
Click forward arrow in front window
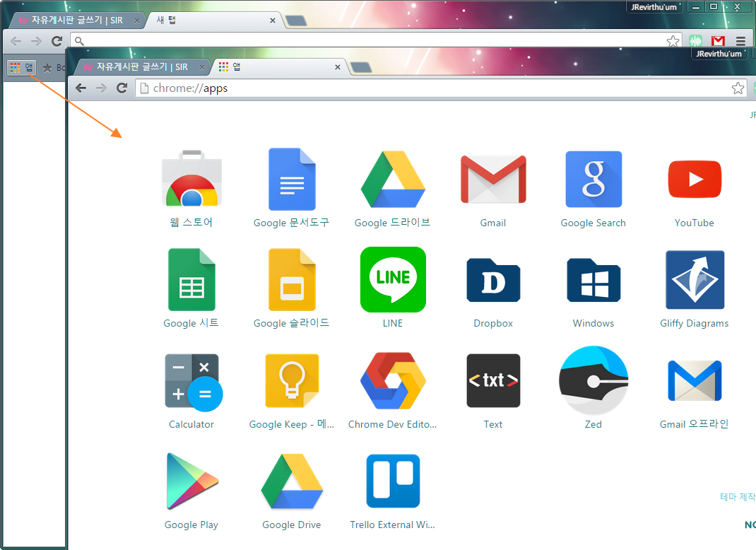click(101, 88)
